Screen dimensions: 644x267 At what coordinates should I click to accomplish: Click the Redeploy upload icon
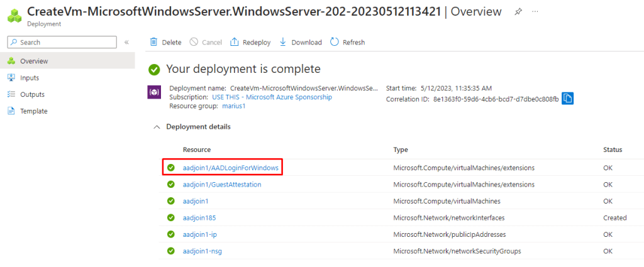[x=235, y=42]
